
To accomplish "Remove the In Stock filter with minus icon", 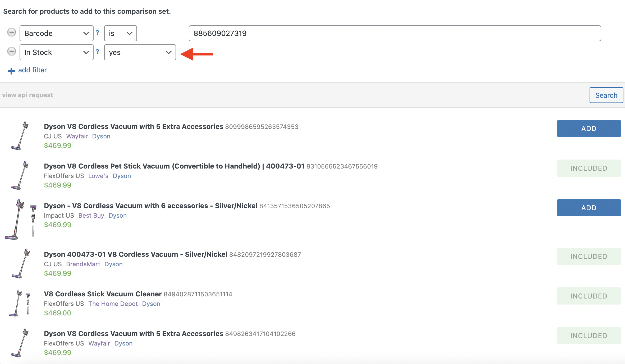I will point(11,52).
